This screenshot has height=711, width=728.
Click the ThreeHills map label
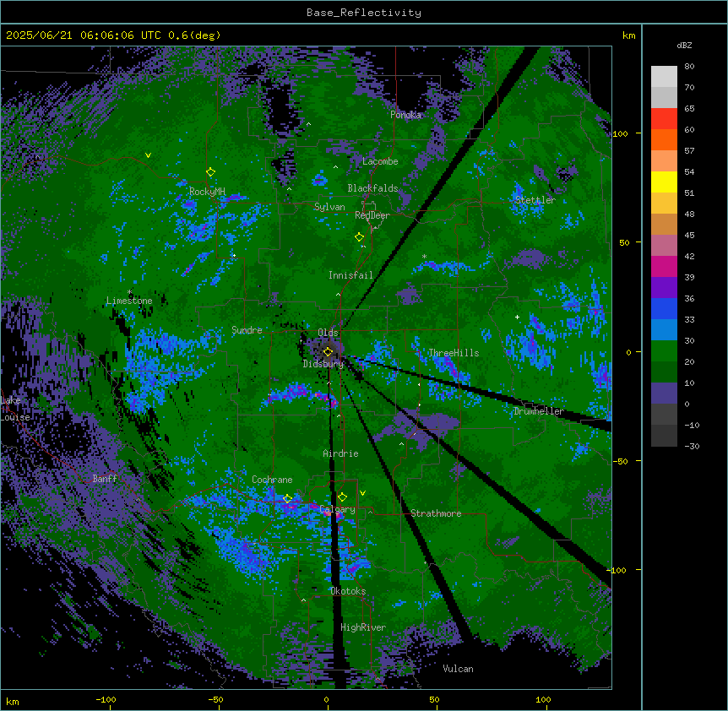pos(454,353)
